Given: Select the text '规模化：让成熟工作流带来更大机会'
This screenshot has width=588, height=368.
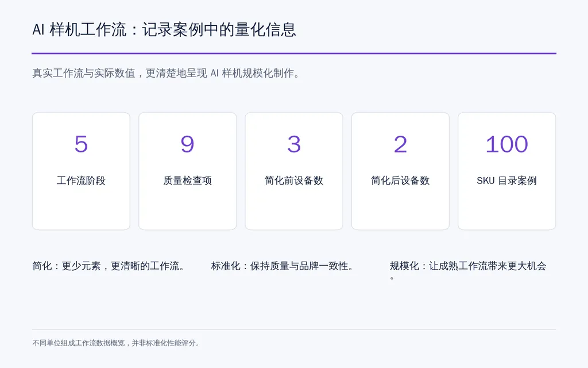Looking at the screenshot, I should [x=468, y=266].
